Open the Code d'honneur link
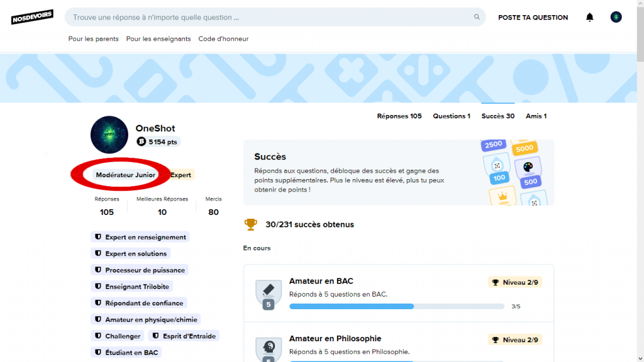 click(223, 38)
